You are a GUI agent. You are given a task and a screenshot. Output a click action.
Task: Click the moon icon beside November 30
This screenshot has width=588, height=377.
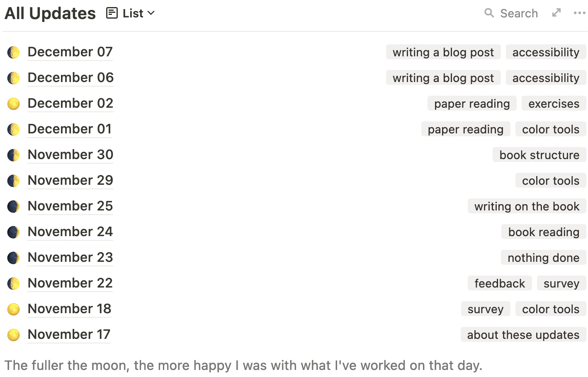(14, 155)
